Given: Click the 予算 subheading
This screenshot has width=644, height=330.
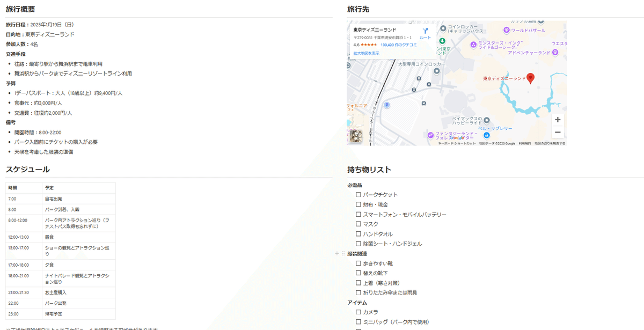Looking at the screenshot, I should coord(11,84).
